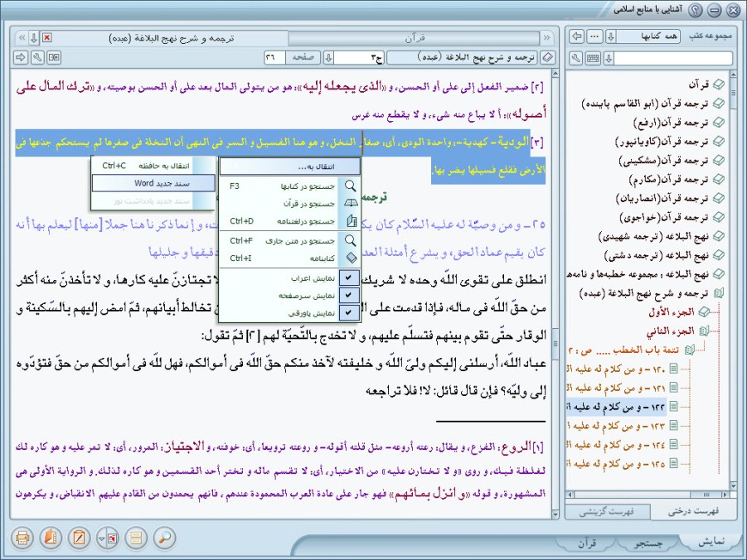The image size is (747, 560).
Task: Click the bibliography tag icon in context menu
Action: pyautogui.click(x=351, y=258)
